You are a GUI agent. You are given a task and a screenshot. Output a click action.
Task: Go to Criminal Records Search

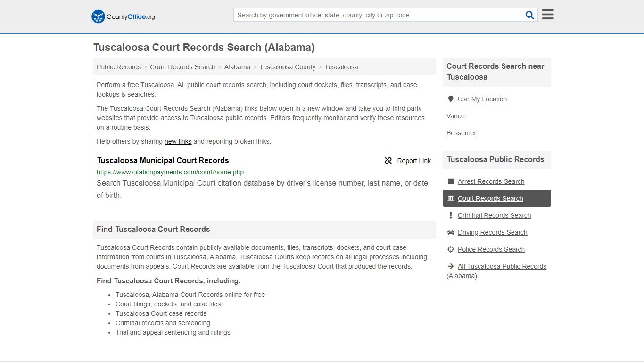[x=494, y=215]
